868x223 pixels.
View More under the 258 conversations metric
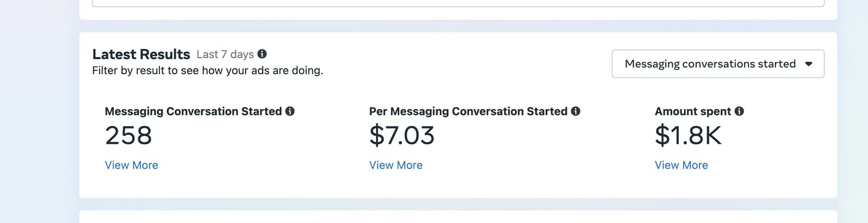pos(131,165)
